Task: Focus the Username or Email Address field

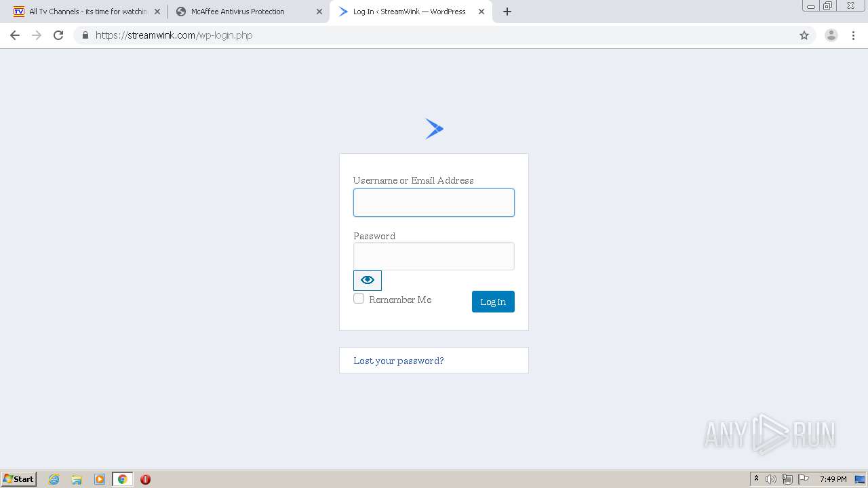Action: click(x=434, y=203)
